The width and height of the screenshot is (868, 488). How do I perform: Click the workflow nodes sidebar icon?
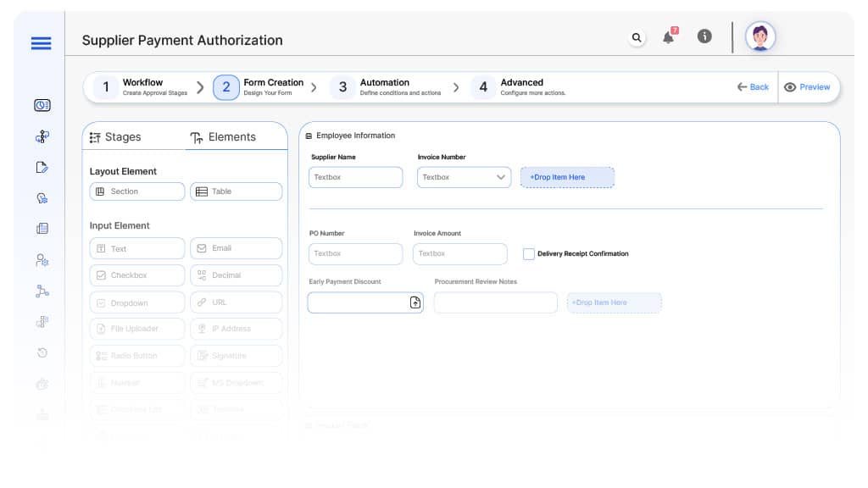pyautogui.click(x=42, y=136)
